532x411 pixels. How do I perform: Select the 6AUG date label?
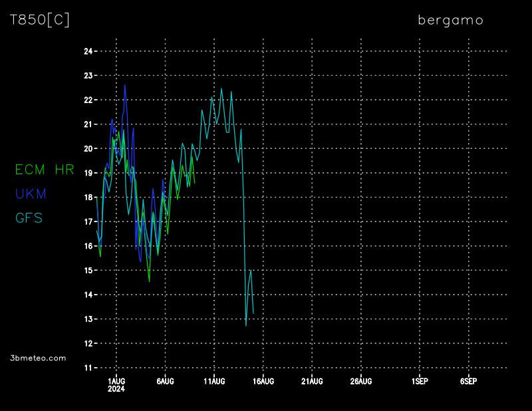[165, 381]
